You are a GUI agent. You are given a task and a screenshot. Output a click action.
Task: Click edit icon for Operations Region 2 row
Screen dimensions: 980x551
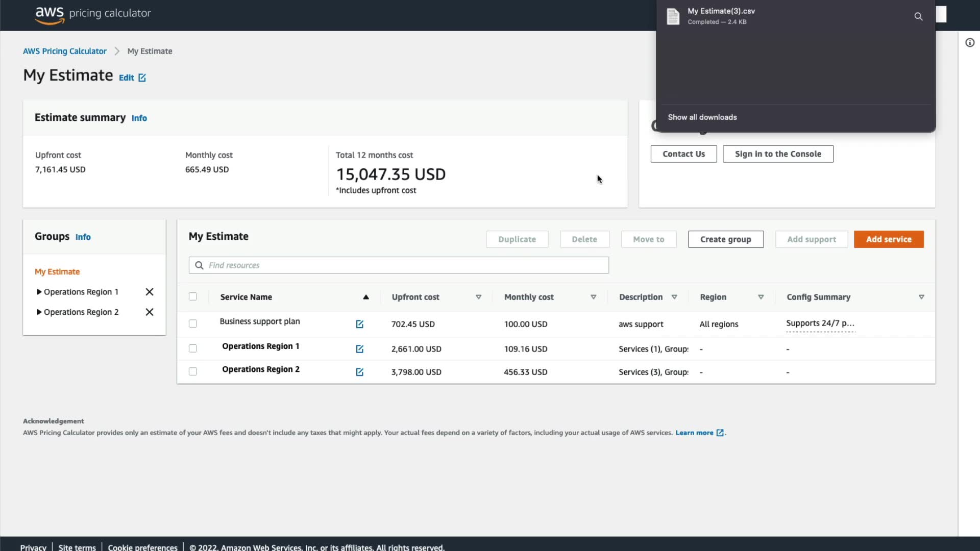click(x=359, y=372)
